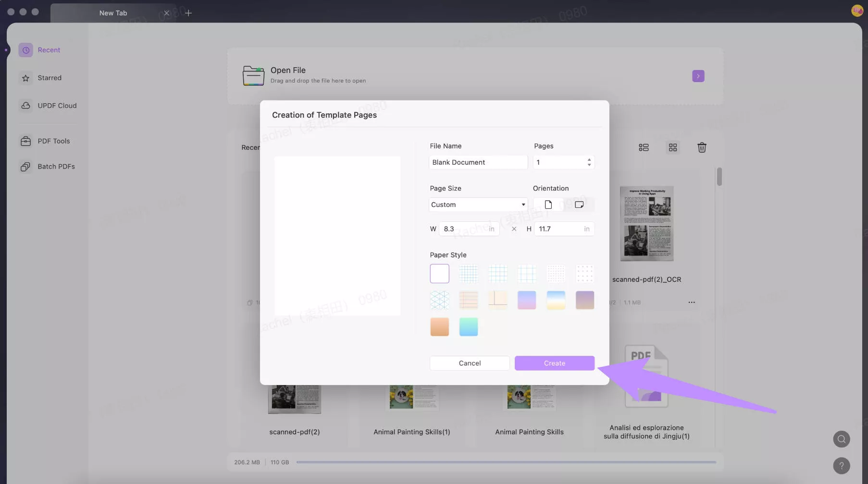Viewport: 868px width, 484px height.
Task: Choose the blue-to-yellow gradient paper style
Action: coord(556,300)
